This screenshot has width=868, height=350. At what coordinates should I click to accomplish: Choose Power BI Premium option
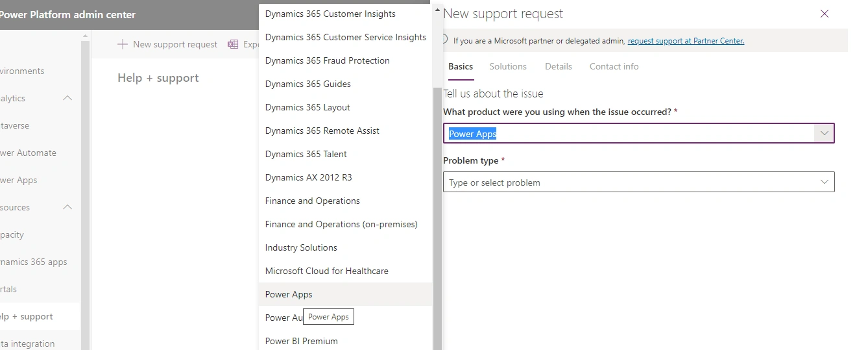[x=345, y=341]
